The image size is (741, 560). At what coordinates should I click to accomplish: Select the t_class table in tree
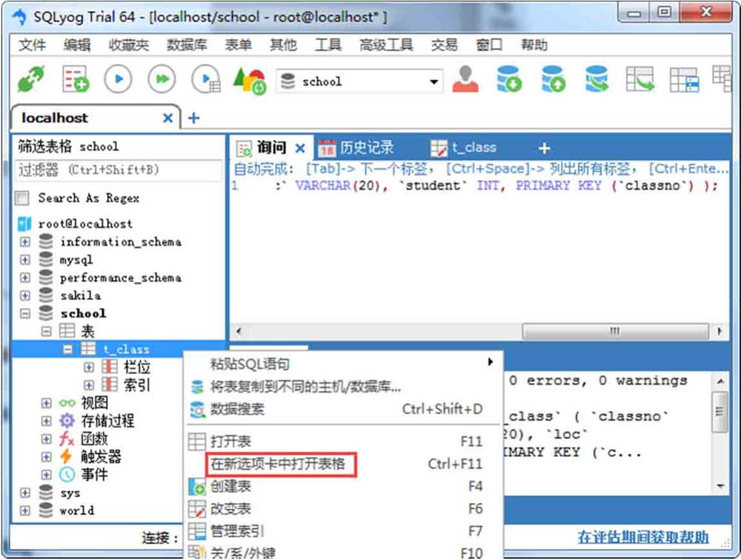(126, 349)
